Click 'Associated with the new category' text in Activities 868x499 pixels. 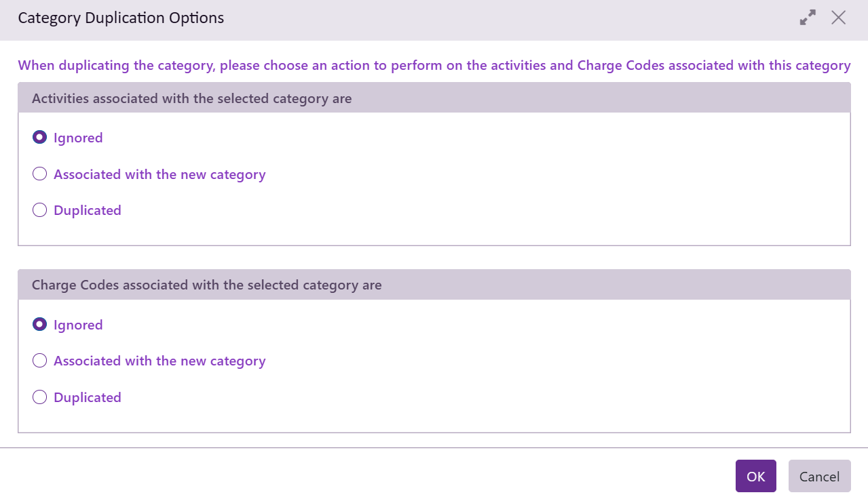[x=159, y=174]
